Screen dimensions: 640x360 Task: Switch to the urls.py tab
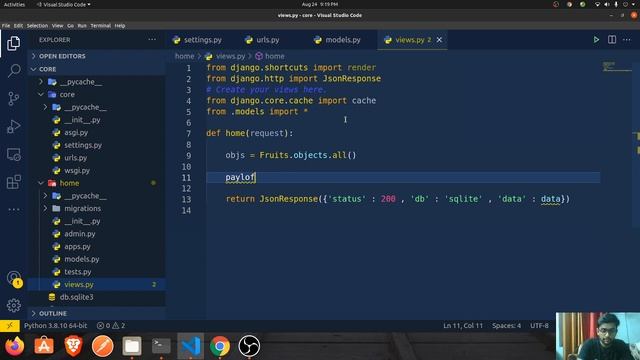(x=268, y=40)
